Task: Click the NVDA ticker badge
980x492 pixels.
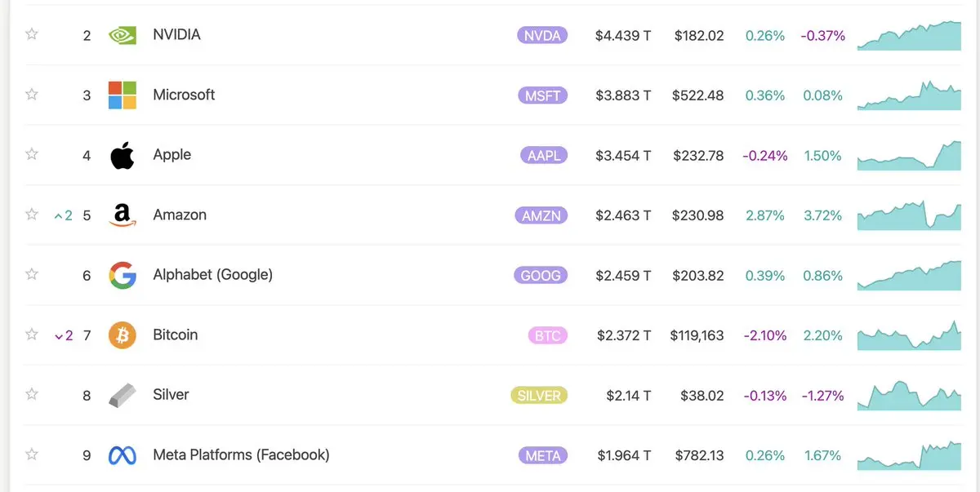Action: click(542, 35)
